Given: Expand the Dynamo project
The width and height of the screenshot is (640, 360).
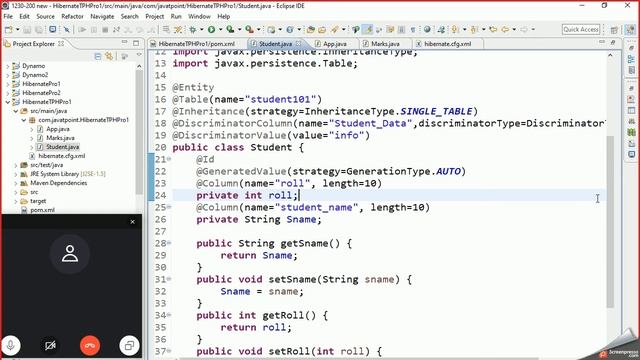Looking at the screenshot, I should coord(7,66).
